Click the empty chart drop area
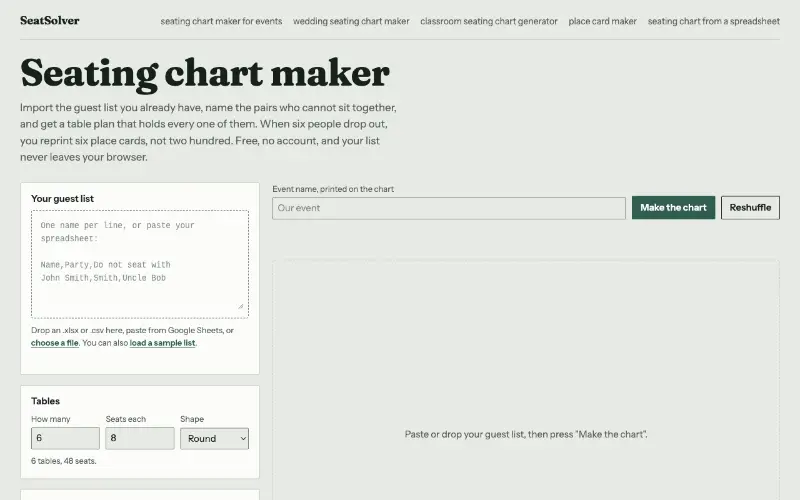Viewport: 800px width, 500px height. coord(526,380)
